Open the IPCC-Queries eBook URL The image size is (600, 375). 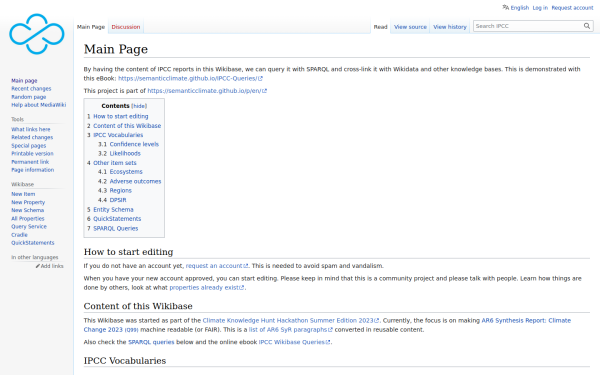point(190,78)
